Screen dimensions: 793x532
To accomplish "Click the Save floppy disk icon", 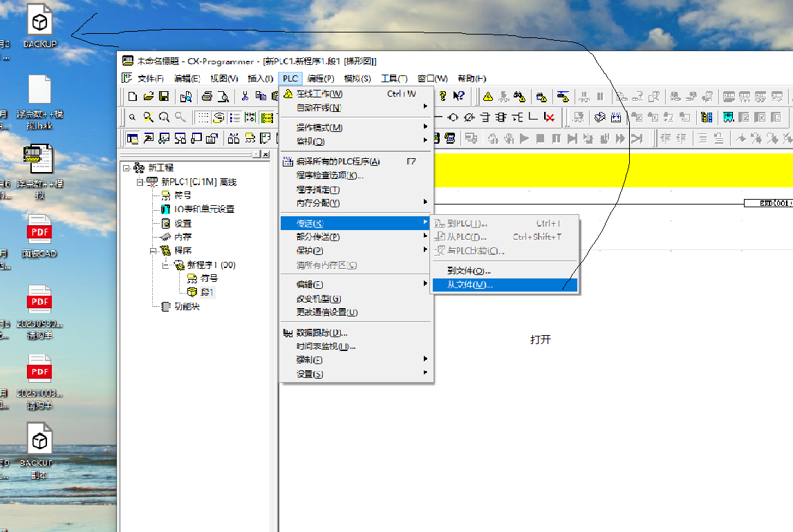I will pyautogui.click(x=164, y=96).
